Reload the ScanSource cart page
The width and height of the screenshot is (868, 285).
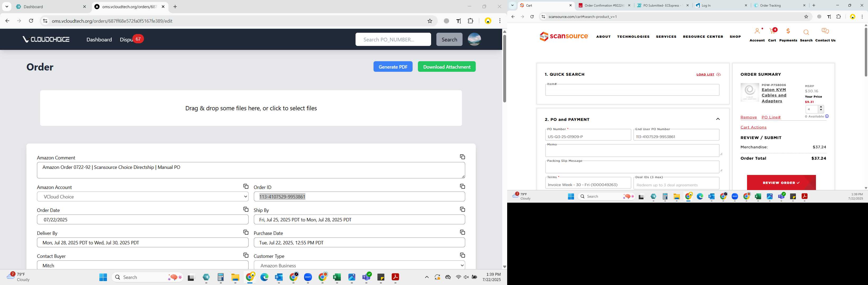pos(532,16)
